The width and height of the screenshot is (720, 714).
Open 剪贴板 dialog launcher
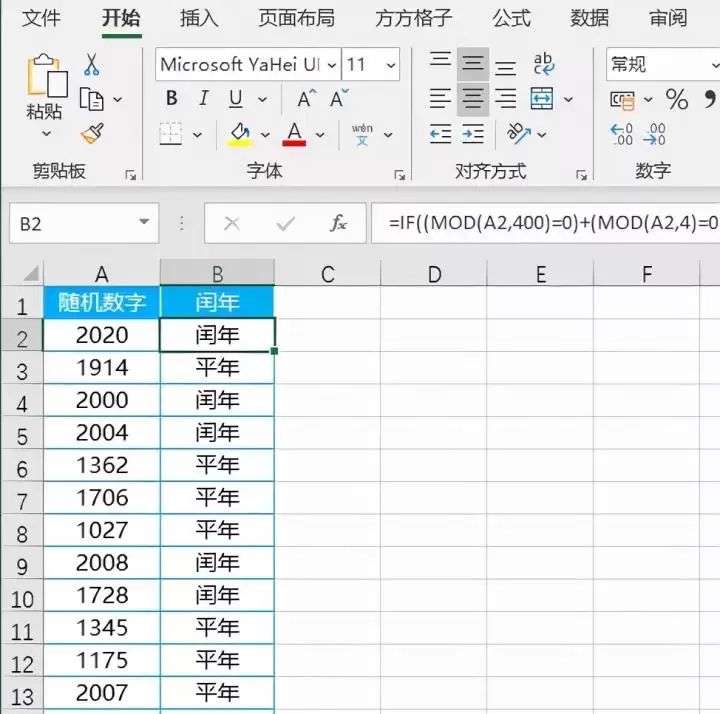130,175
